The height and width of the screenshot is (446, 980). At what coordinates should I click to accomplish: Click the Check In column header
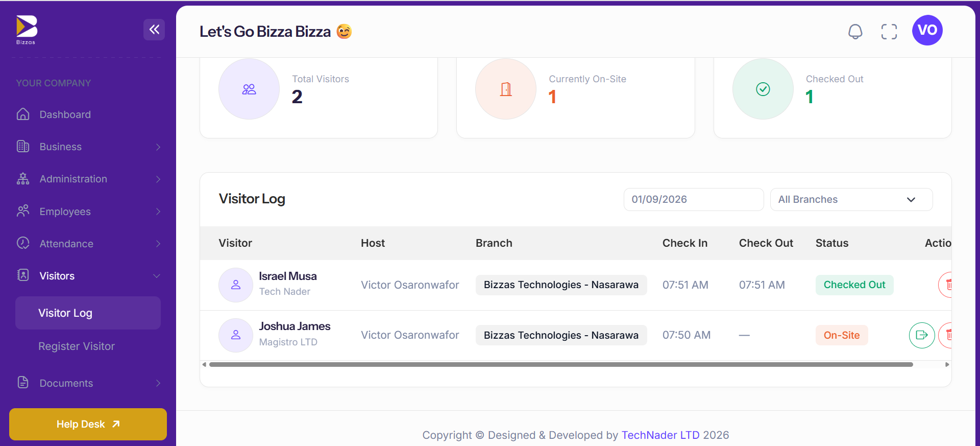tap(685, 243)
